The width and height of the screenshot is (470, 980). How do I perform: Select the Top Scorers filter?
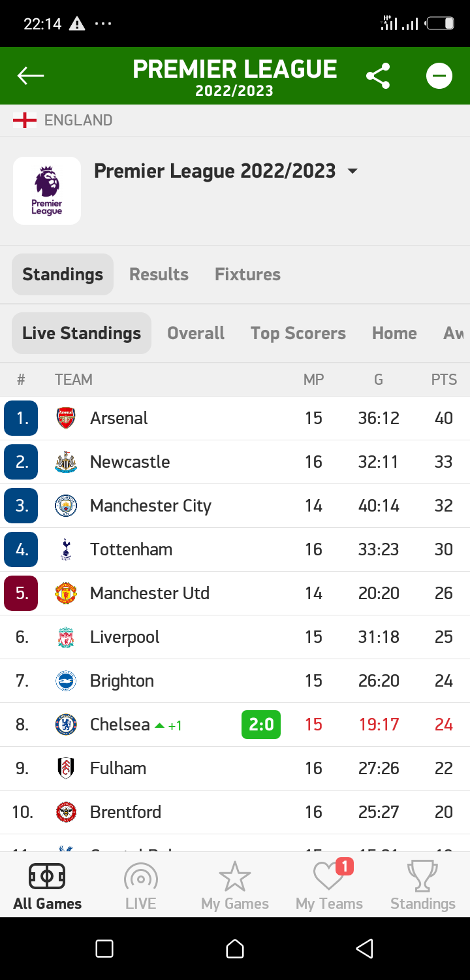point(298,333)
